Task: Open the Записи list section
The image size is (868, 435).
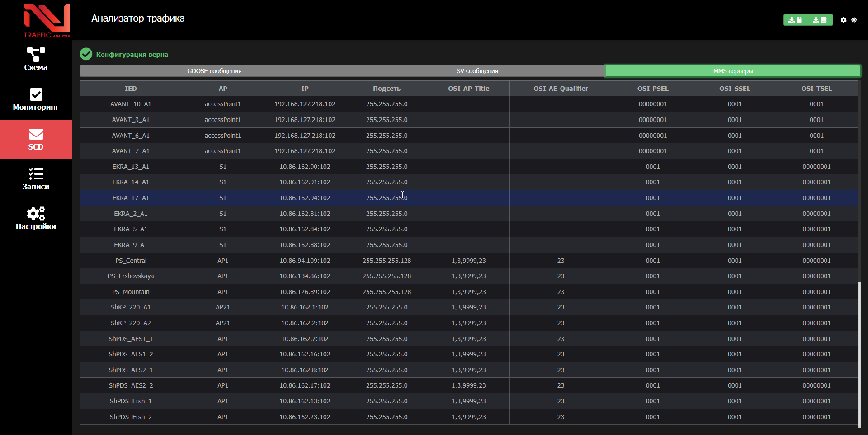Action: pyautogui.click(x=36, y=179)
